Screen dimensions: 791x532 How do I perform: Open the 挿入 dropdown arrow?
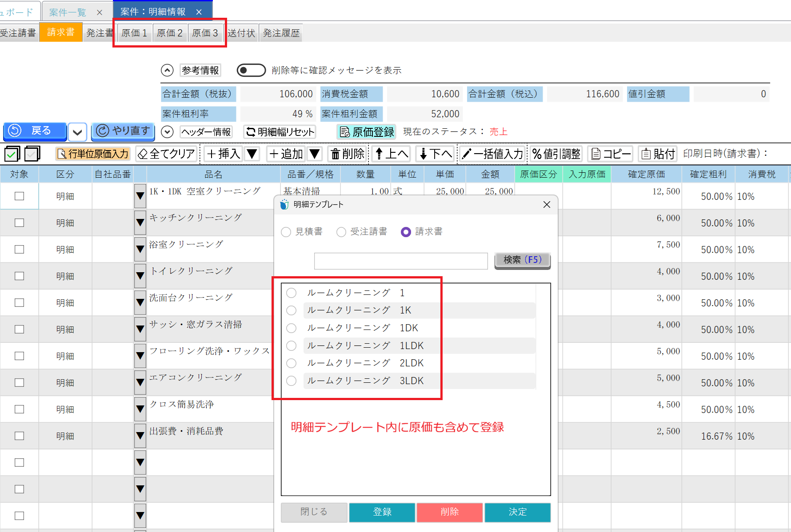click(x=252, y=154)
